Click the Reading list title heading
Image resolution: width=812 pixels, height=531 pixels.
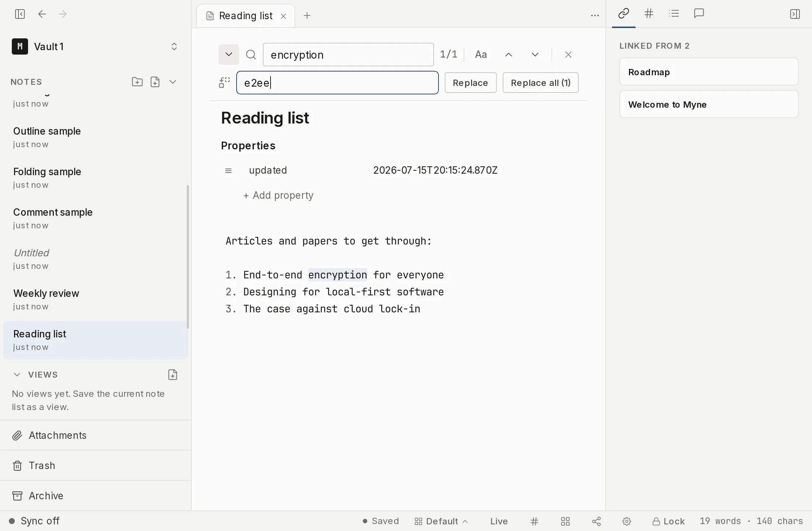[265, 118]
